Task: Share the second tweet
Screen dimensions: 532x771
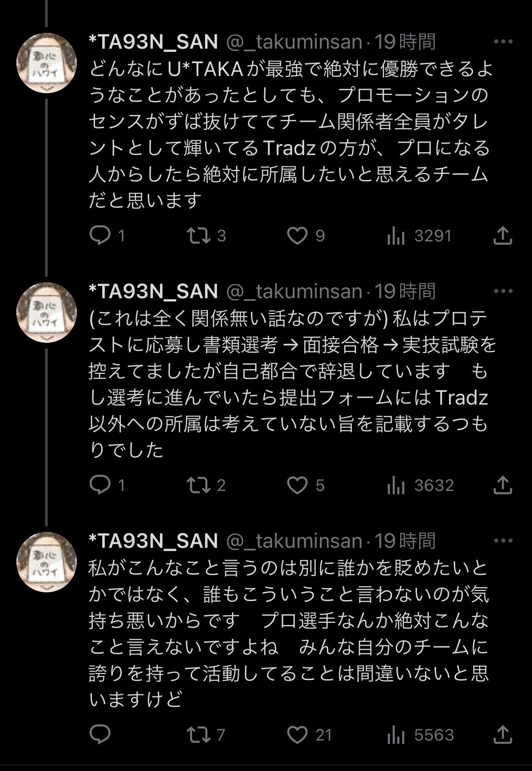Action: tap(502, 485)
